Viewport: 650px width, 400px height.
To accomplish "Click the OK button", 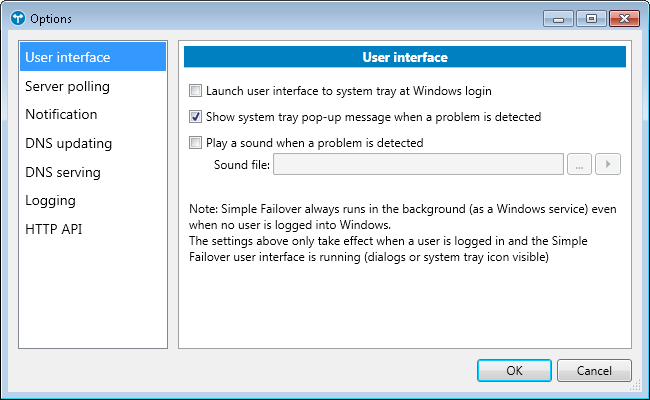I will point(514,370).
